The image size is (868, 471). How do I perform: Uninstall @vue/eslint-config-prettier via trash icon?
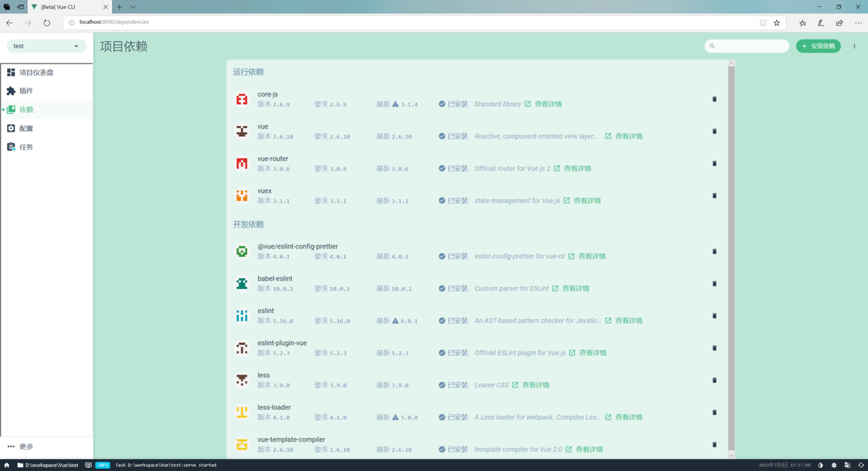tap(714, 251)
